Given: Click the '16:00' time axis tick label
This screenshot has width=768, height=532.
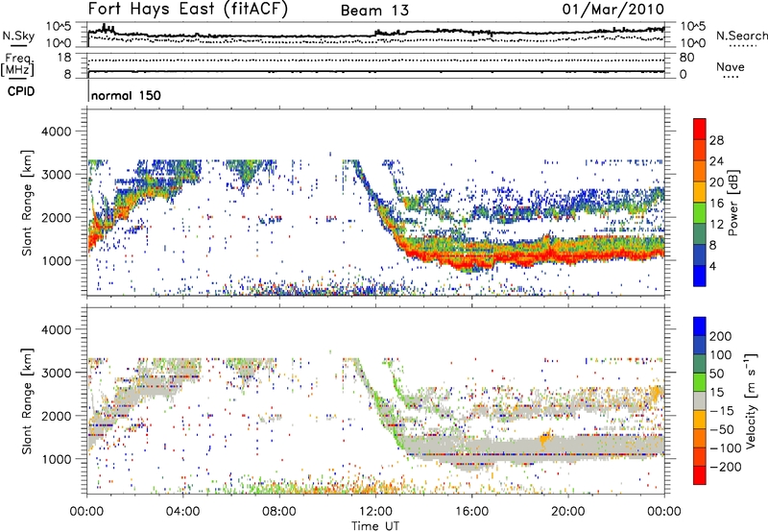Looking at the screenshot, I should click(471, 512).
